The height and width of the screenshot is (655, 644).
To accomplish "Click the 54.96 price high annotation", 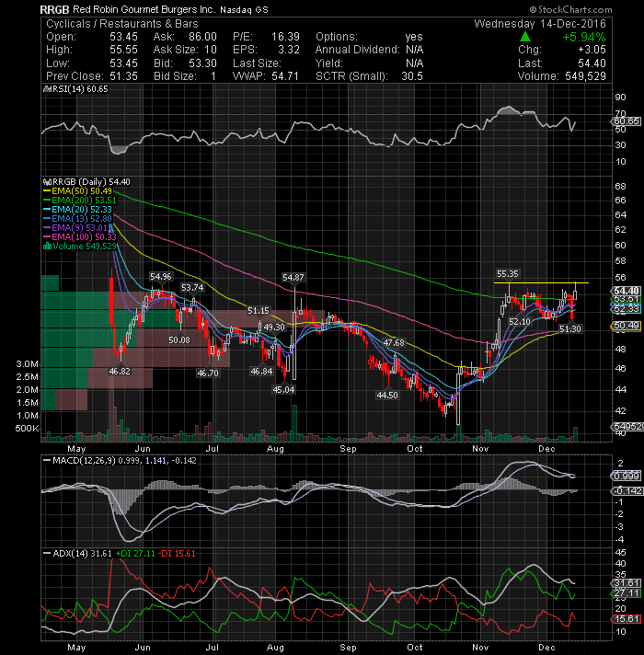I will tap(161, 277).
